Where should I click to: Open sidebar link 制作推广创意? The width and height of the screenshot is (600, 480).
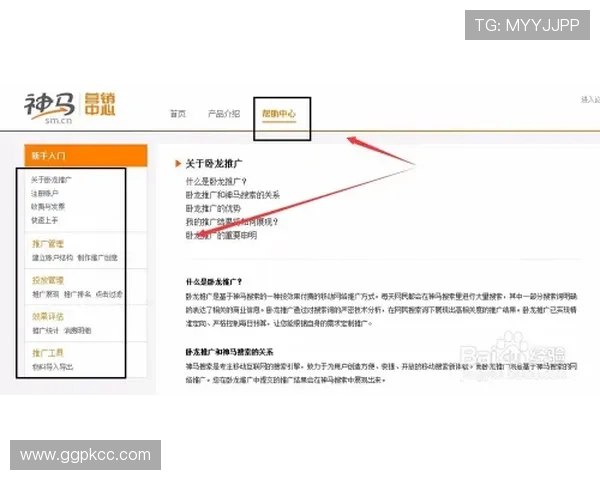[98, 258]
